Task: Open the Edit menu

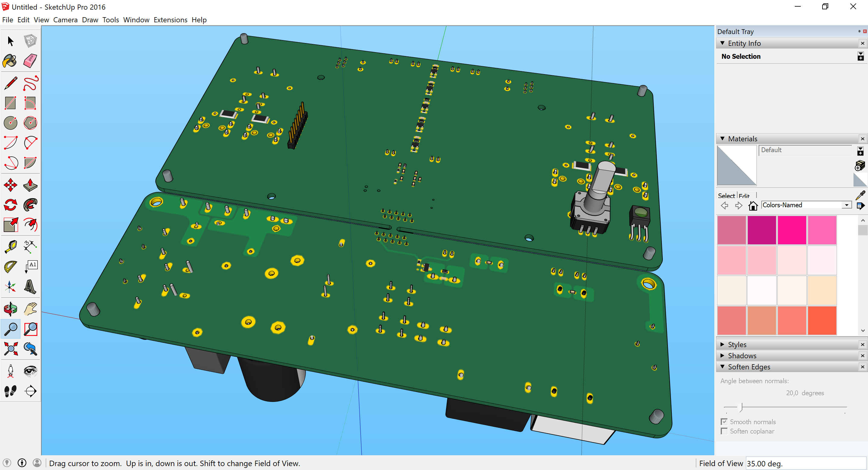Action: tap(23, 20)
